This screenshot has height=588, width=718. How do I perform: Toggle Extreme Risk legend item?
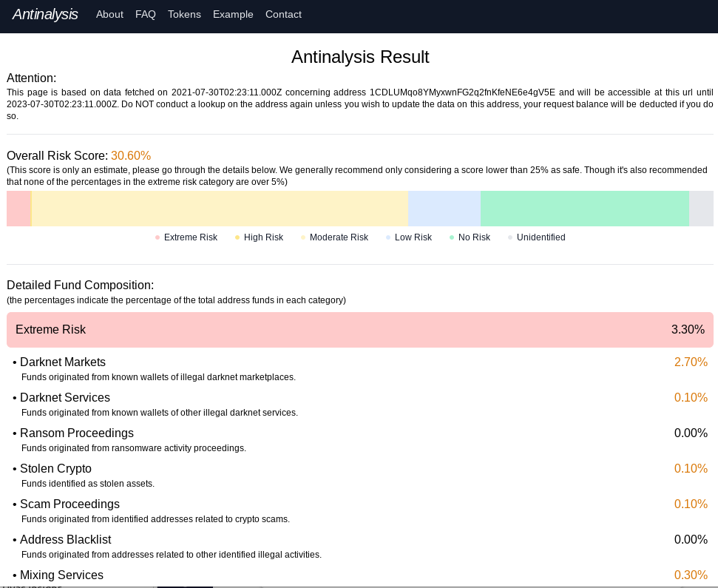point(186,237)
